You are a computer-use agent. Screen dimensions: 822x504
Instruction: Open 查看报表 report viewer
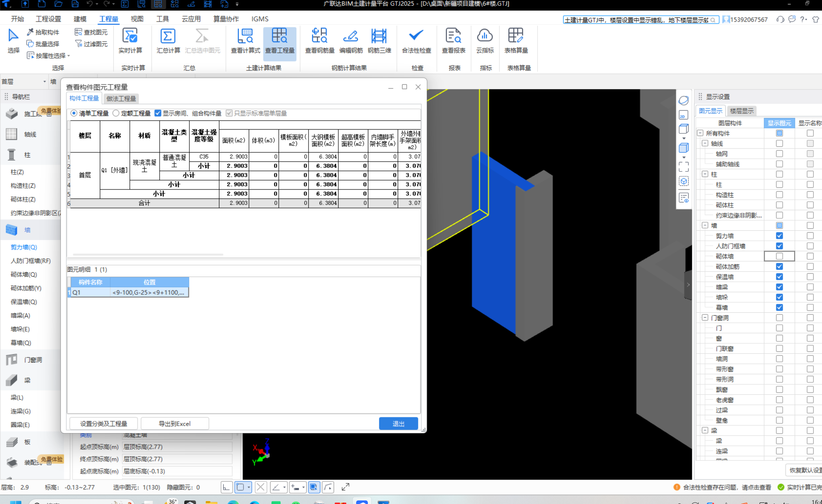pyautogui.click(x=453, y=41)
